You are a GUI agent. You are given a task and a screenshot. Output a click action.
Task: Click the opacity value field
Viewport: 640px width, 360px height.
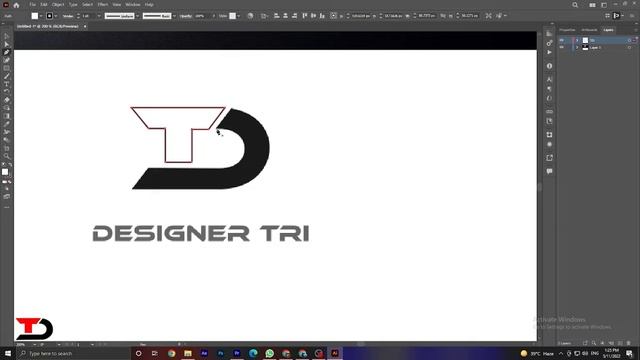point(202,16)
